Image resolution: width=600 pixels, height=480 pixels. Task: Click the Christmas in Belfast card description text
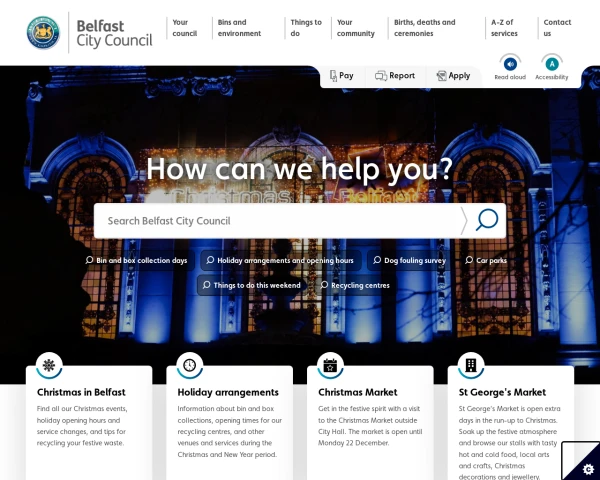tap(82, 426)
